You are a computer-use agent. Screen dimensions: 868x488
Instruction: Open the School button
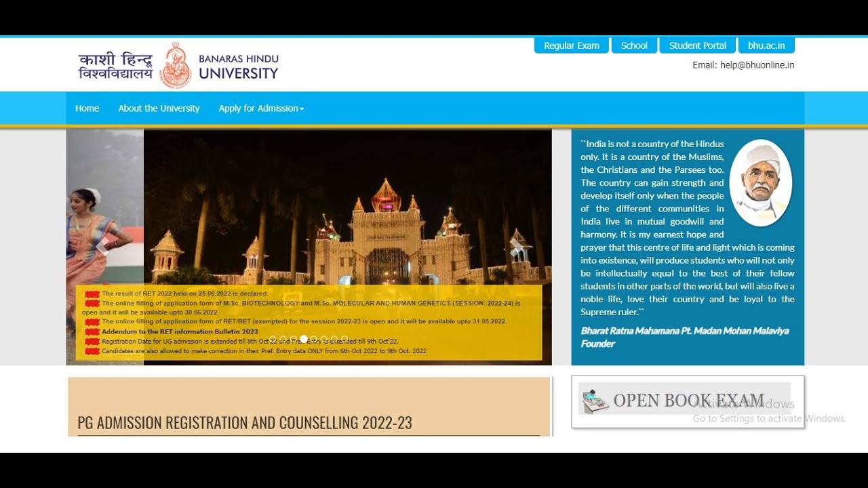(634, 45)
